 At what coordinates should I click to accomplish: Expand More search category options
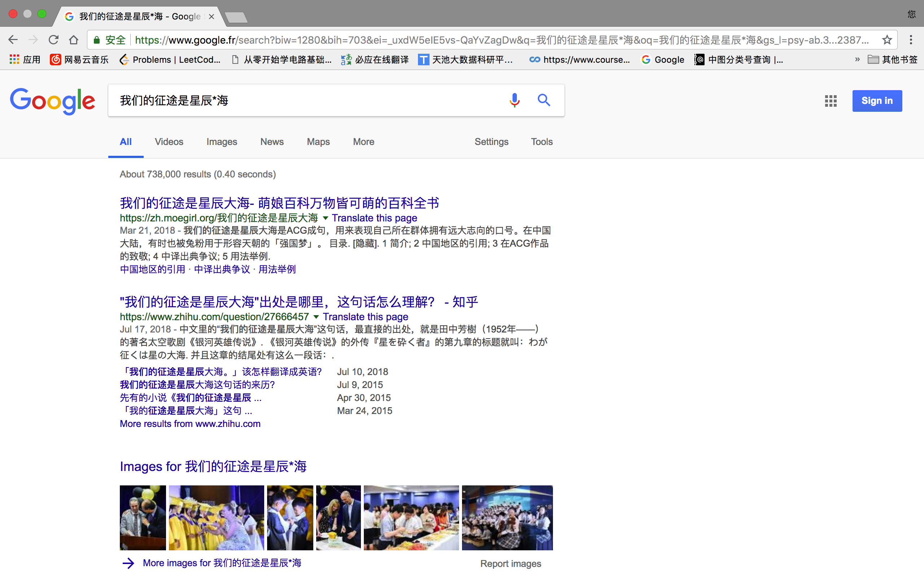(364, 141)
